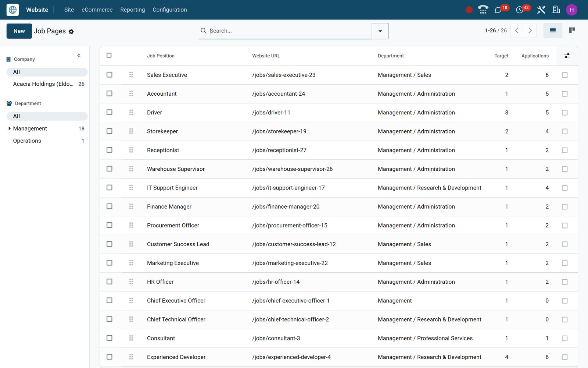Filter by Operations department
Viewport: 588px width, 368px height.
[47, 141]
